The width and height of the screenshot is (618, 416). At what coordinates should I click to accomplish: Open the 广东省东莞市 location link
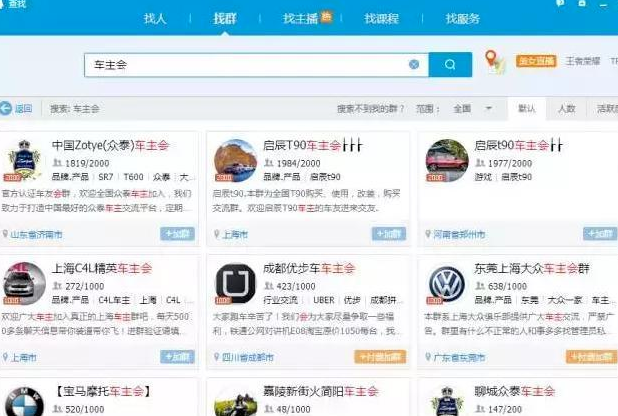click(x=459, y=358)
